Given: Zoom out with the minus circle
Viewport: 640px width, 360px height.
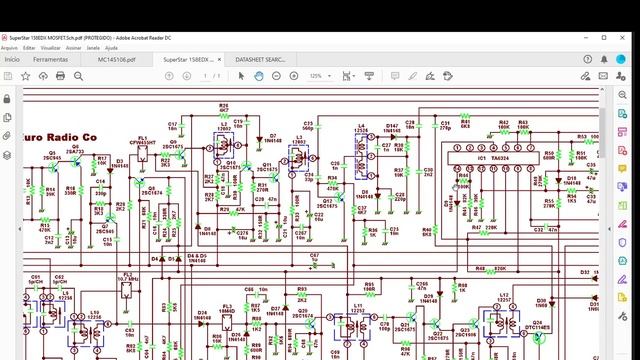Looking at the screenshot, I should click(276, 76).
